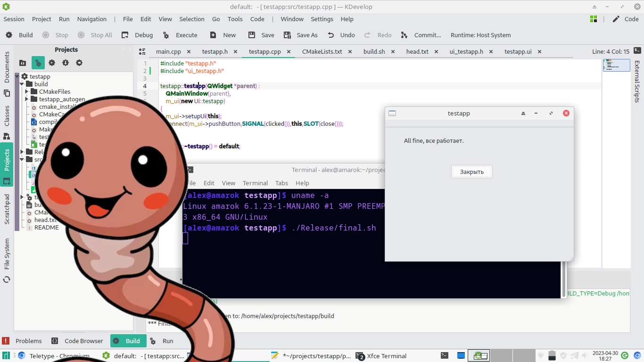644x362 pixels.
Task: Open the Commit... toolbar action
Action: [421, 35]
